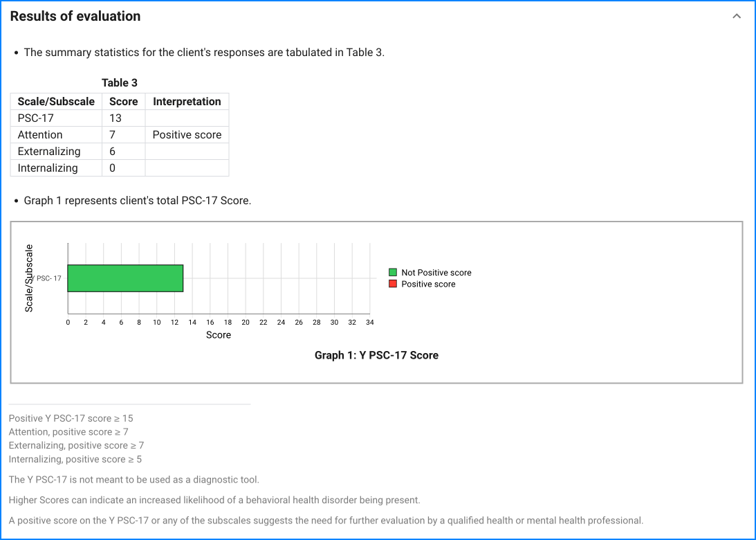Toggle the Not Positive score legend label
The height and width of the screenshot is (540, 756).
[x=436, y=273]
